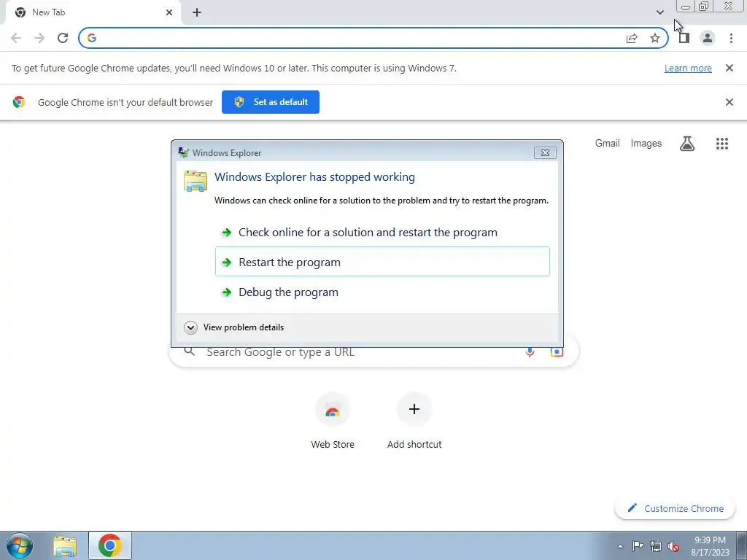Open the Action Center flag icon
This screenshot has height=560, width=747.
click(638, 546)
